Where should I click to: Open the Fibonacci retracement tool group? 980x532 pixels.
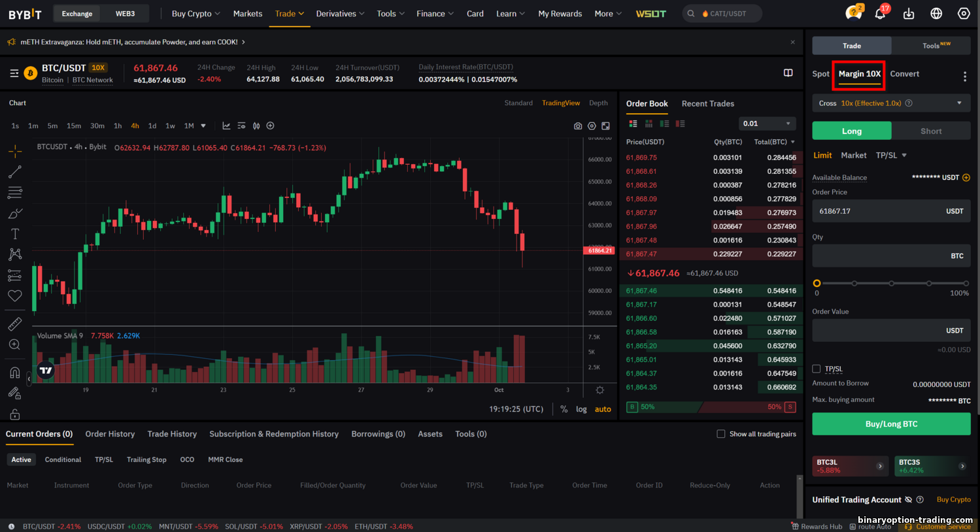click(15, 192)
